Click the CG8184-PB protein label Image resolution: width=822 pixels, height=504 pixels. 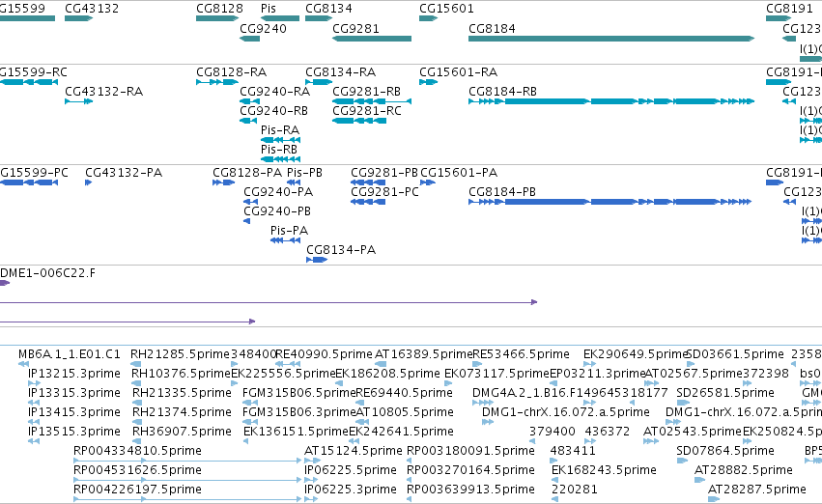point(502,192)
